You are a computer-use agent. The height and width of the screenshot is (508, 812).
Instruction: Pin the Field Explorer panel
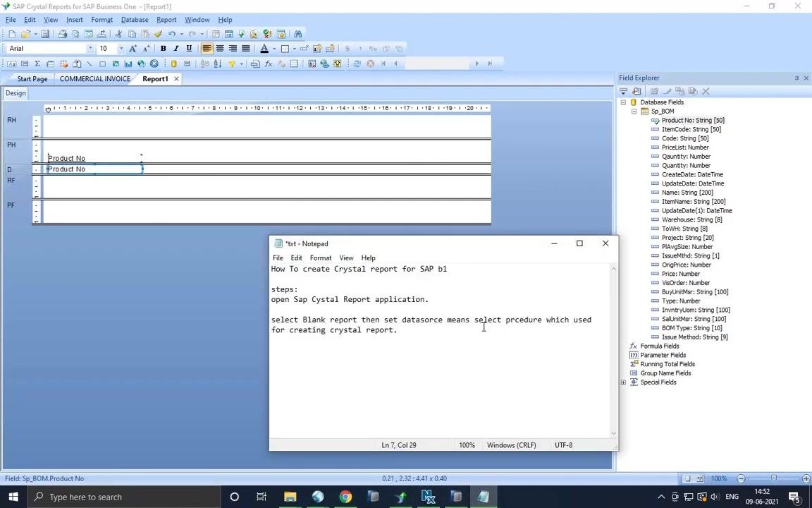point(796,78)
